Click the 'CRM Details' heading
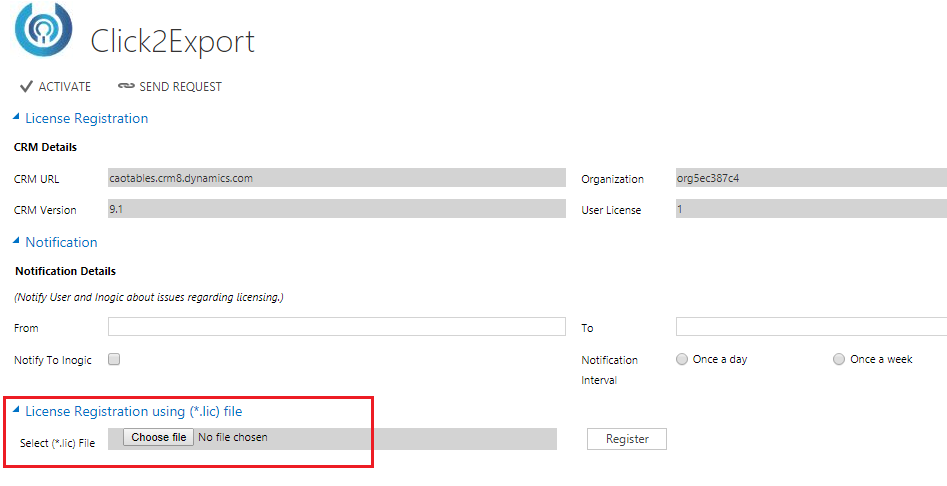Image resolution: width=947 pixels, height=486 pixels. (x=45, y=147)
